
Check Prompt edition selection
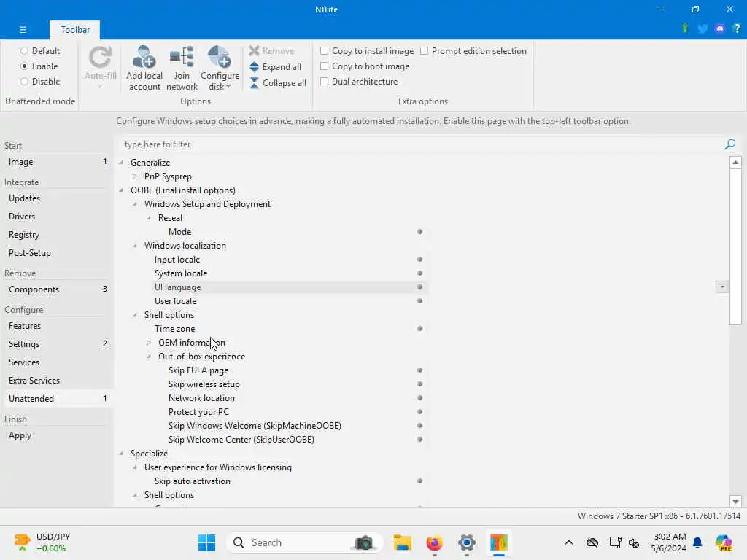424,51
